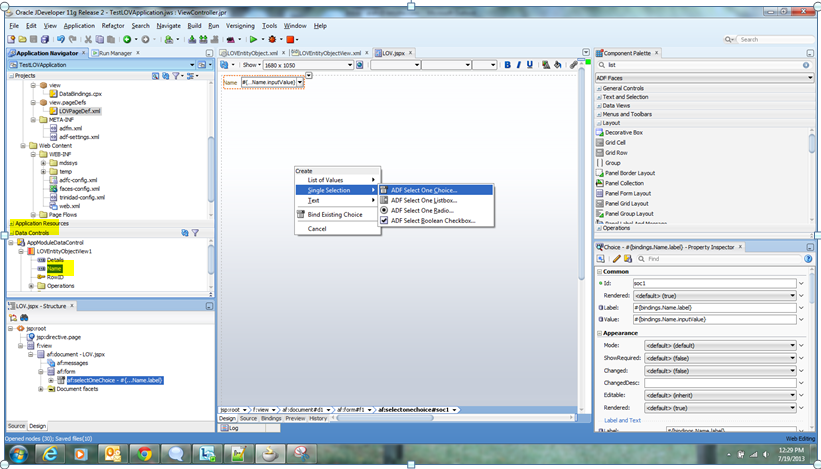821x469 pixels.
Task: Open the TestLOVApplication application dropdown
Action: pos(101,65)
